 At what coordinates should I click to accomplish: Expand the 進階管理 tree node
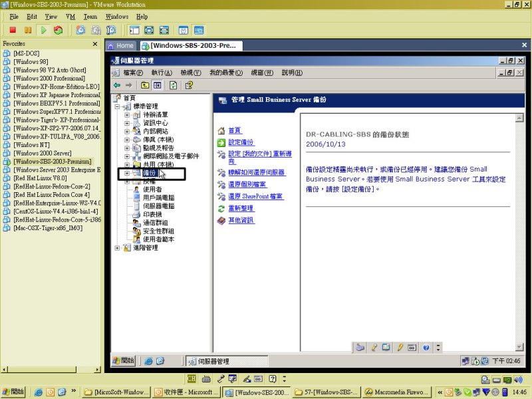point(117,248)
